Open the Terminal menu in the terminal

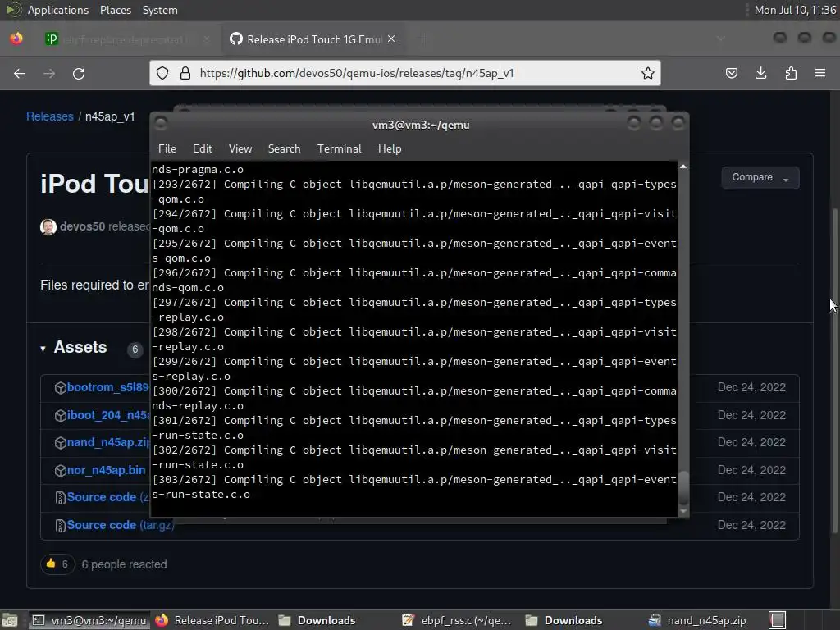point(339,149)
